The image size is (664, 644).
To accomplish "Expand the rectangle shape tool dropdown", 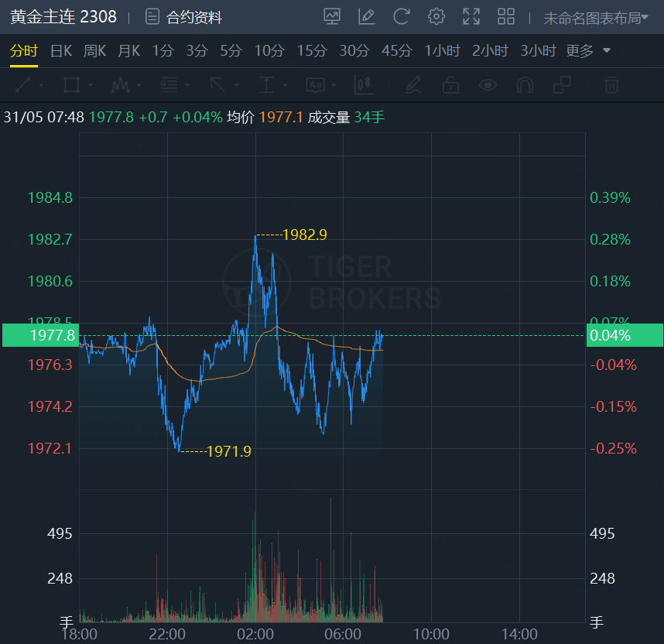I will [x=91, y=84].
